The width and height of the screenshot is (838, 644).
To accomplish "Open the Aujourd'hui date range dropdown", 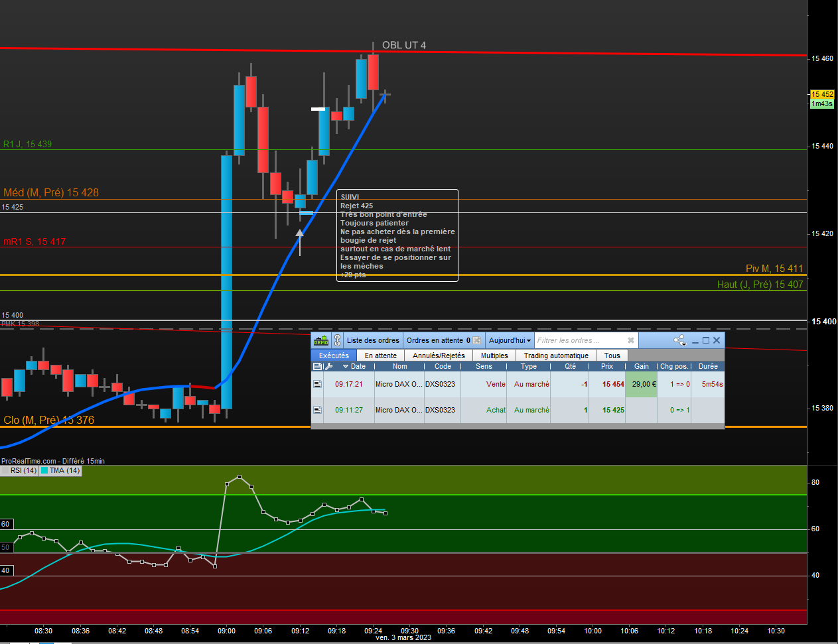I will click(x=510, y=340).
